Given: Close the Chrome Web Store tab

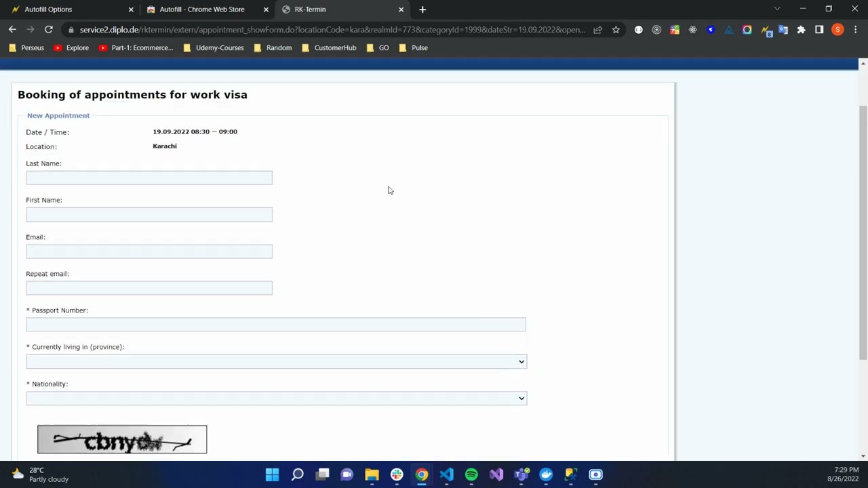Looking at the screenshot, I should [x=266, y=9].
